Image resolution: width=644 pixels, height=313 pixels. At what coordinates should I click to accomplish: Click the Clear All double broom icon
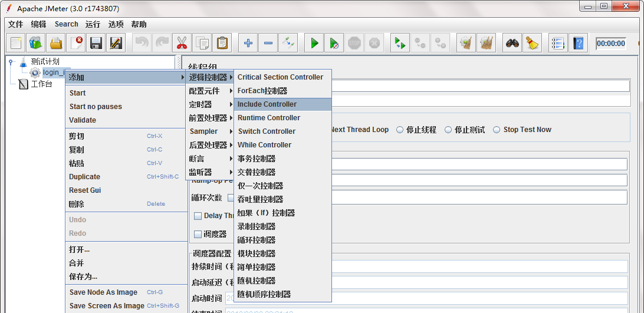487,42
